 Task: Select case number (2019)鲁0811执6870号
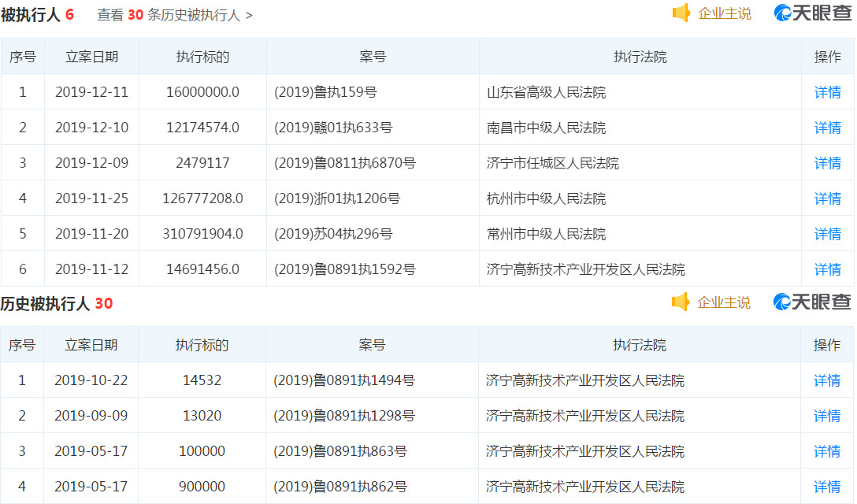click(345, 163)
